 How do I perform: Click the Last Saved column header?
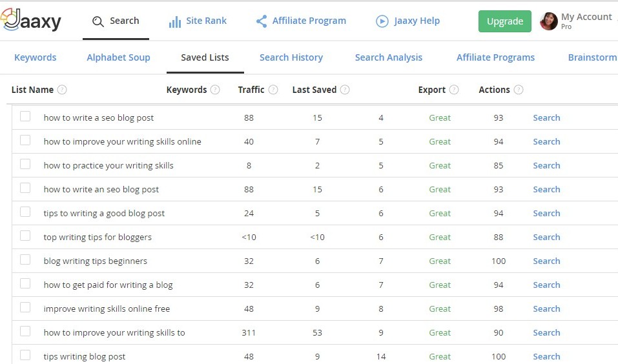coord(314,90)
